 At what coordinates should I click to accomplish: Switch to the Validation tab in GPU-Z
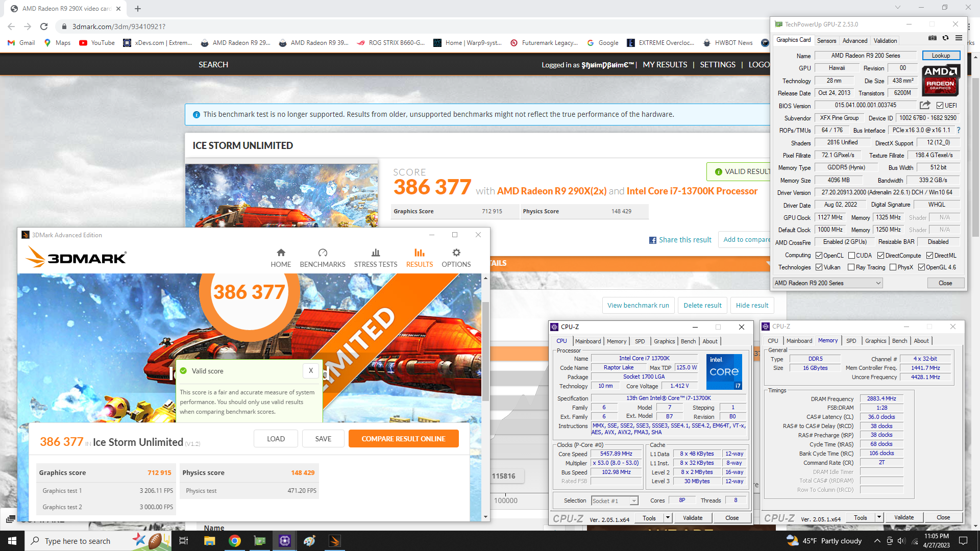point(885,41)
